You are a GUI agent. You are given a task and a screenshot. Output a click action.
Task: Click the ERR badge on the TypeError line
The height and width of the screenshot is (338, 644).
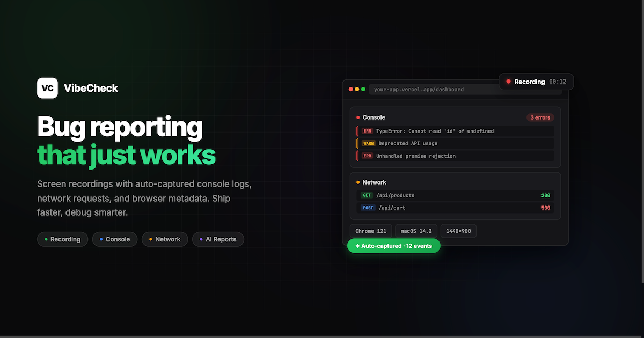coord(367,131)
